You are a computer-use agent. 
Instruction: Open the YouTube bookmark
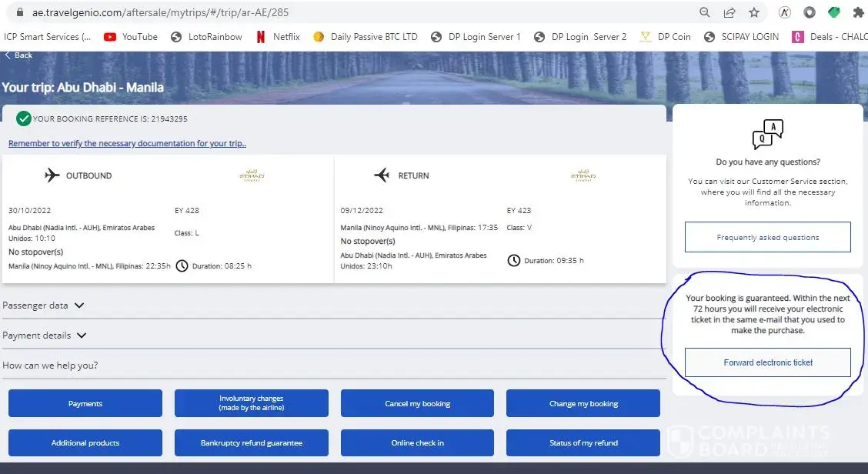pos(130,36)
